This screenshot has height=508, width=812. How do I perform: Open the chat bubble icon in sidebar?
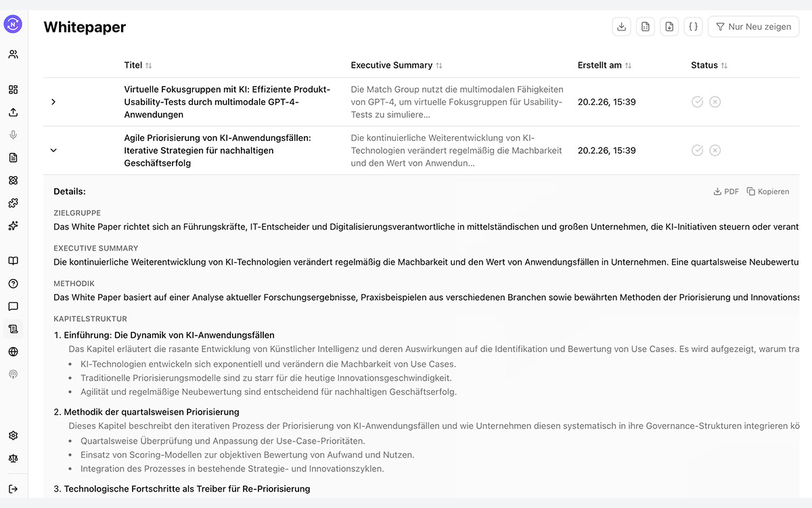(13, 306)
